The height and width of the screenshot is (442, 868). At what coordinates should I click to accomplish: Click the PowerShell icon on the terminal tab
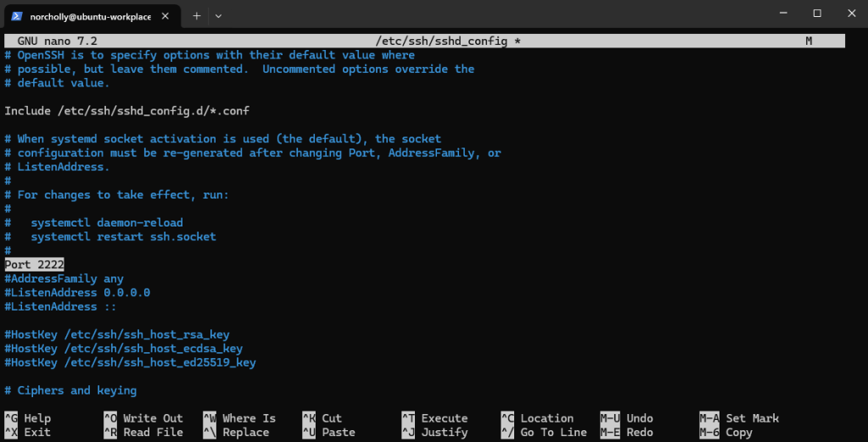tap(16, 15)
